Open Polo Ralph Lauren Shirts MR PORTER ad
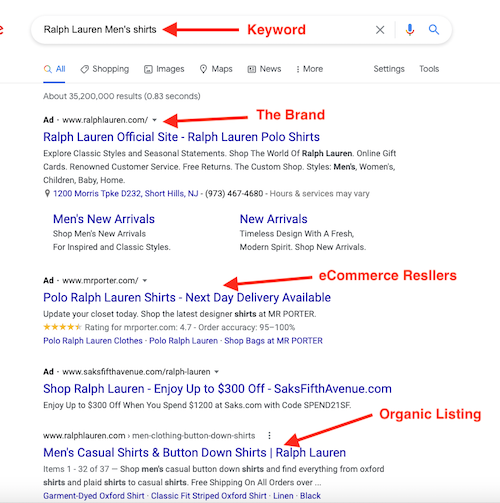Screen dimensions: 500x503 click(x=187, y=297)
